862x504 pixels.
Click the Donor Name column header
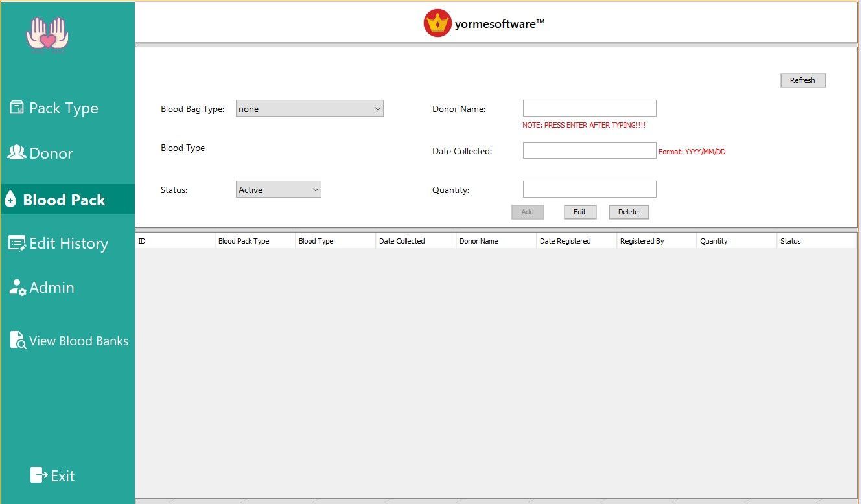click(x=496, y=241)
